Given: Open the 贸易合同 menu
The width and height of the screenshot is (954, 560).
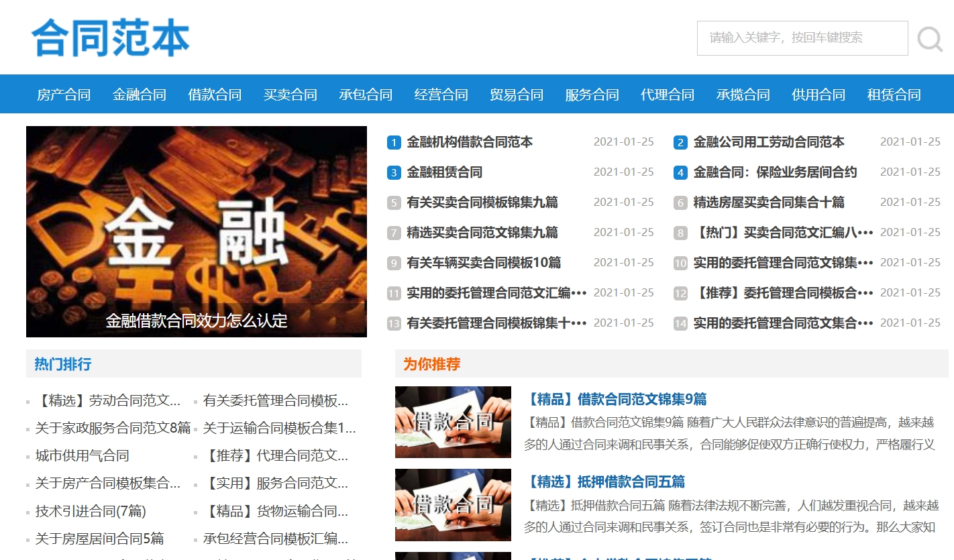Looking at the screenshot, I should click(517, 95).
